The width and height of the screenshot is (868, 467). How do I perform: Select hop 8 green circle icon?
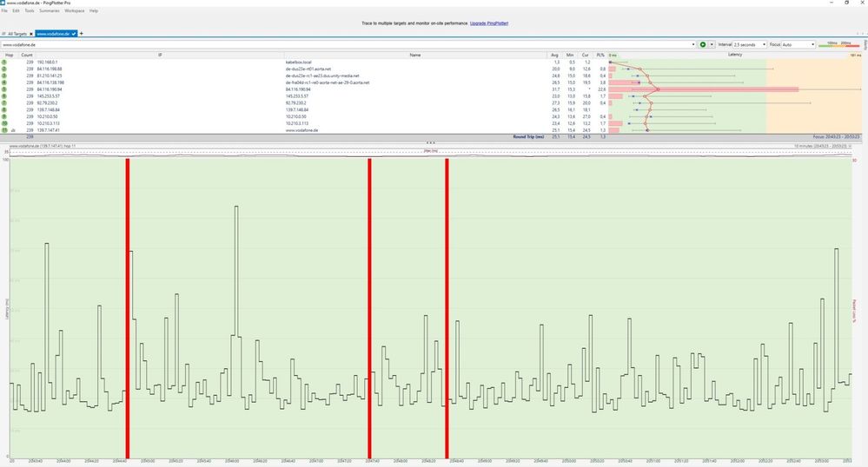pyautogui.click(x=4, y=109)
